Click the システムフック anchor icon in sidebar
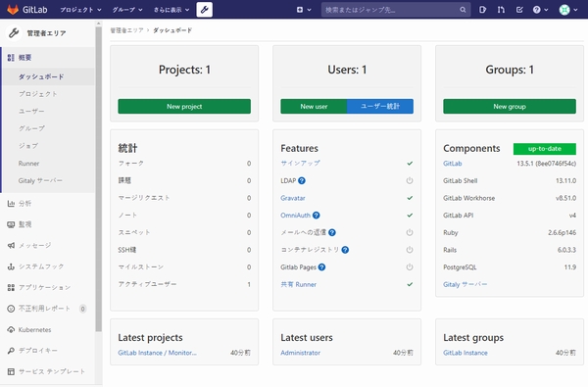588x387 pixels. 11,266
